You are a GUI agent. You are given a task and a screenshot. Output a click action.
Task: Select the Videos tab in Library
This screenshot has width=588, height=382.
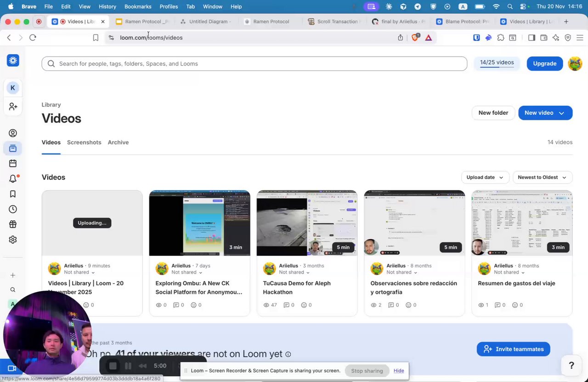pyautogui.click(x=51, y=142)
